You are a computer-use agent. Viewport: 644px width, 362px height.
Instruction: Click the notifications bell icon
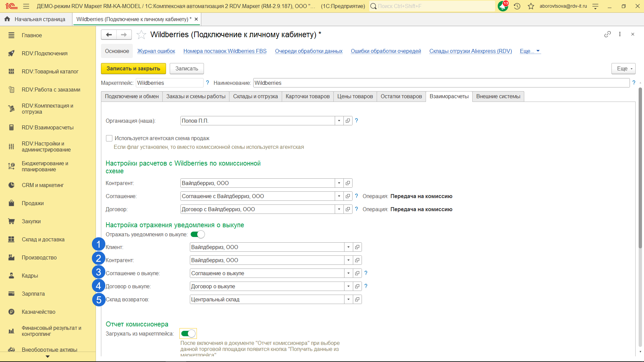point(502,6)
